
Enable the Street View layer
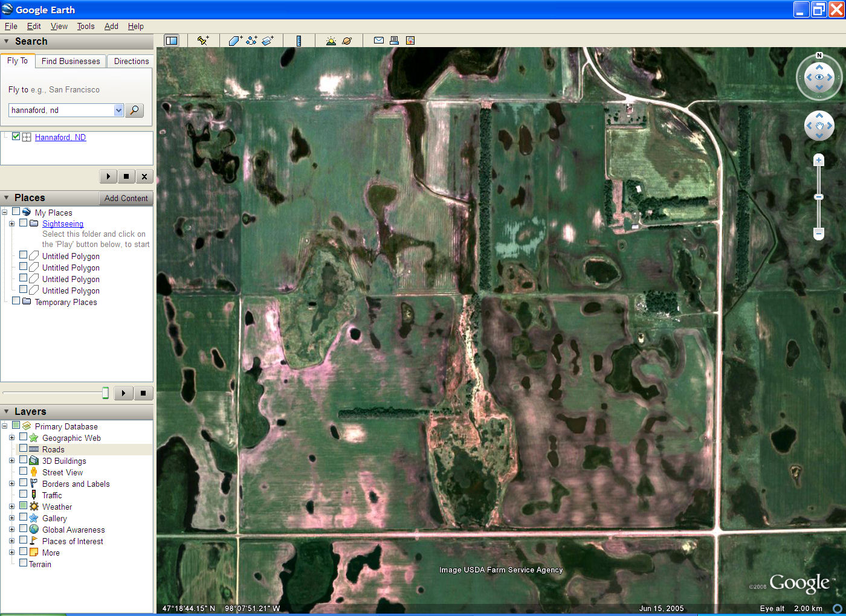click(24, 471)
